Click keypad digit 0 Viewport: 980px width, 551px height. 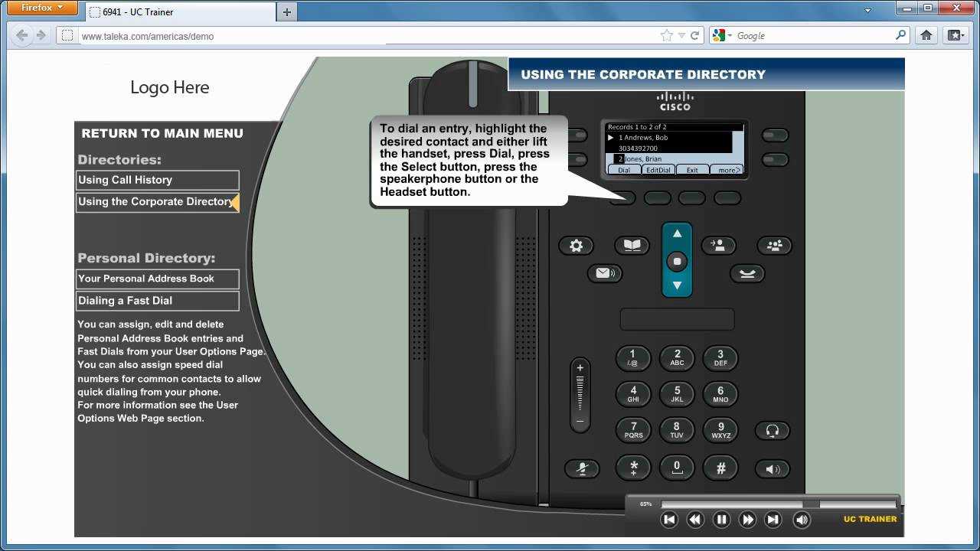[x=677, y=468]
